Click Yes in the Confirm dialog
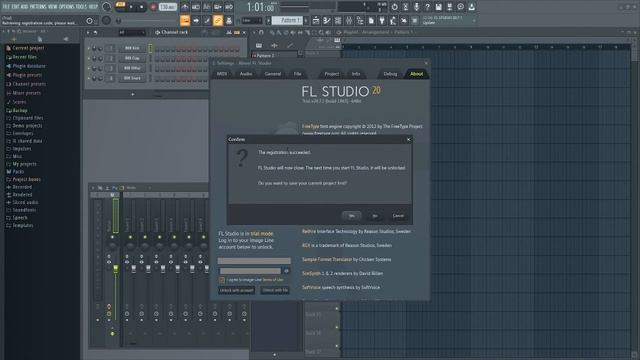The image size is (640, 360). coord(351,216)
